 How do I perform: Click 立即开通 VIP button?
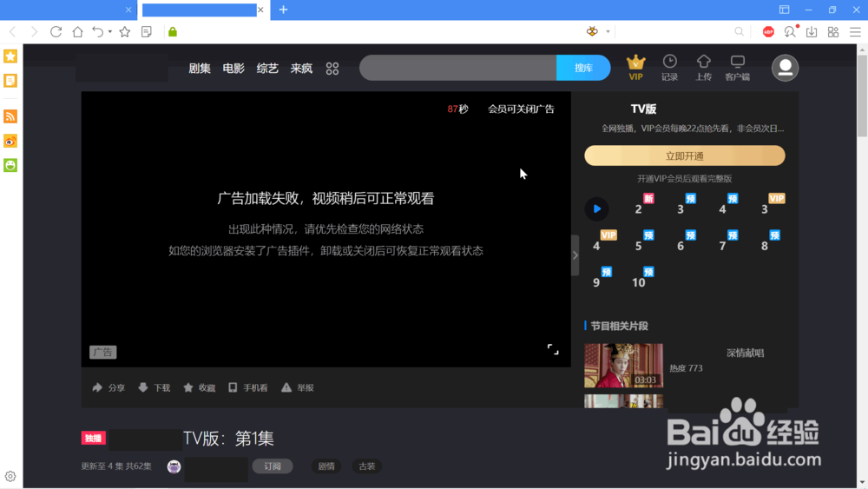pyautogui.click(x=685, y=155)
